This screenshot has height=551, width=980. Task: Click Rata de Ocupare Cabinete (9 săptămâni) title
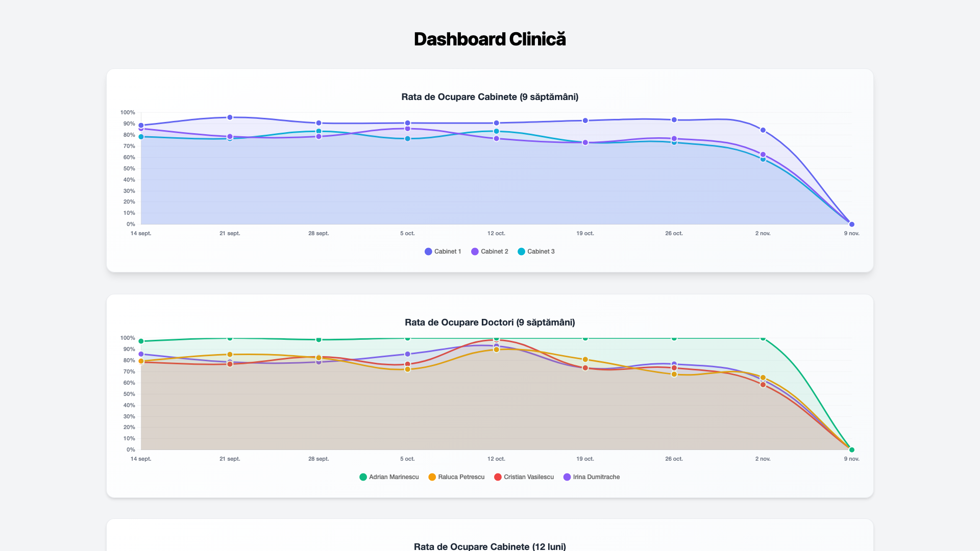point(490,97)
